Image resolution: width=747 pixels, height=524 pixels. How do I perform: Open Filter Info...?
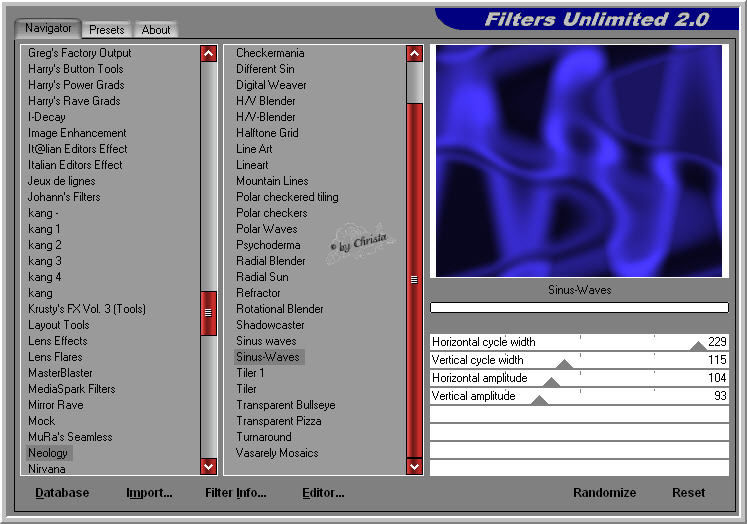235,493
